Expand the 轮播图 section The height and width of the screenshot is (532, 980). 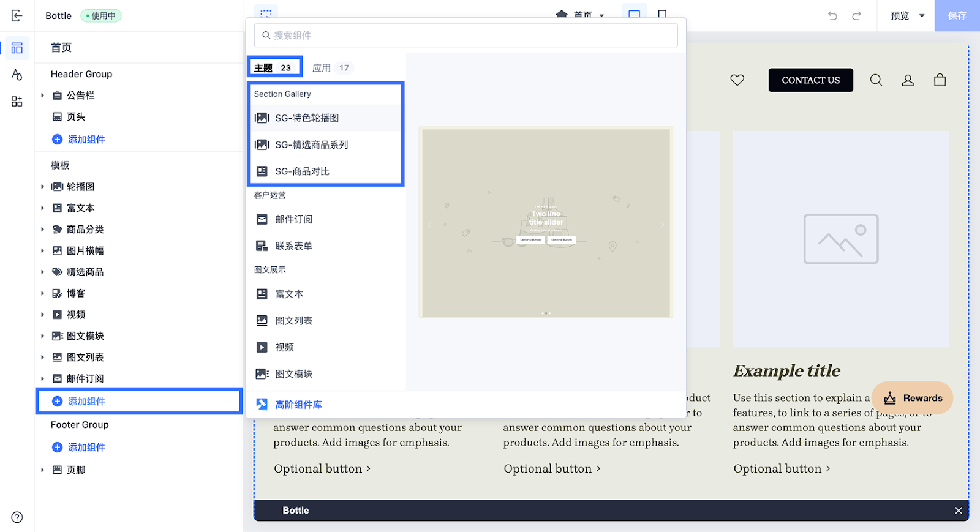(42, 187)
